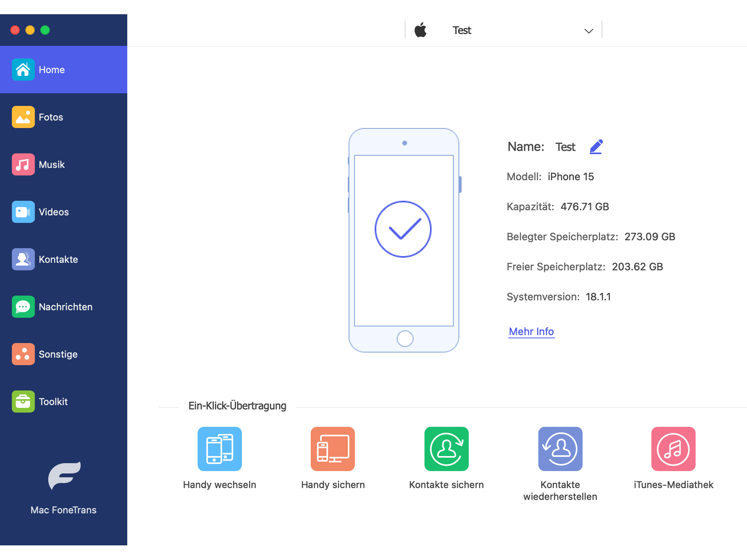Switch to Videos sidebar label
The width and height of the screenshot is (747, 560).
tap(54, 212)
